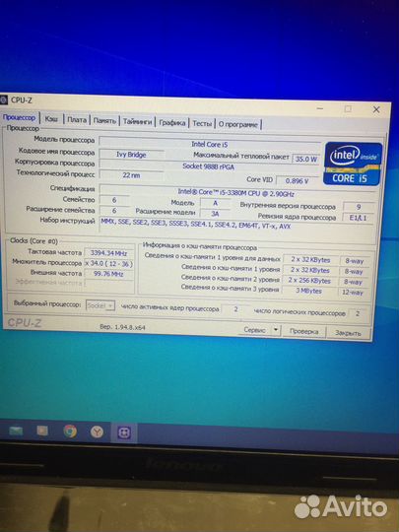
Task: Click the Ivy Bridge code name field
Action: [x=131, y=155]
